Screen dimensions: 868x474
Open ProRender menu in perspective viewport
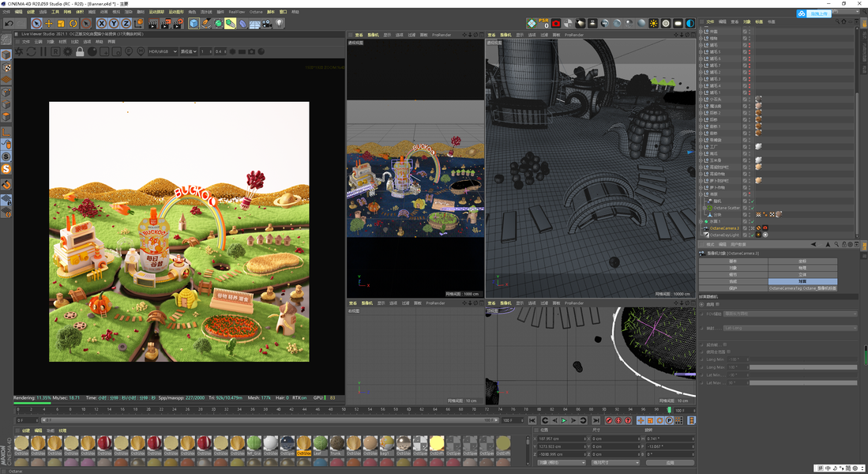(x=442, y=35)
